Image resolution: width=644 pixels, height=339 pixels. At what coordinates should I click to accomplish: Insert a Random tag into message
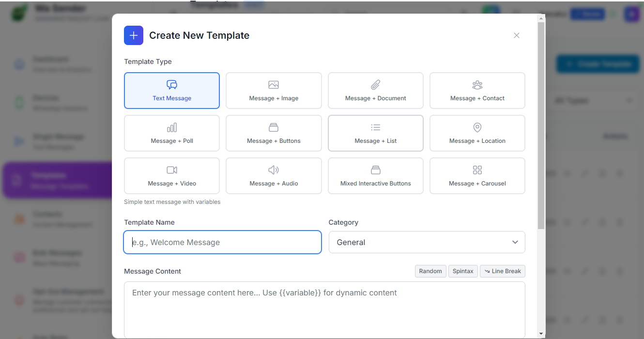click(x=430, y=271)
